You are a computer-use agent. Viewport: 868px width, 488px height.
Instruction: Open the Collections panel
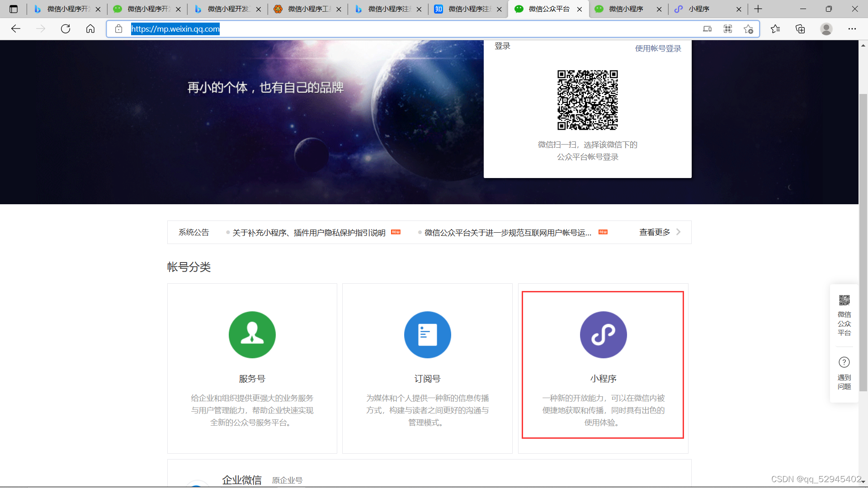pos(800,29)
